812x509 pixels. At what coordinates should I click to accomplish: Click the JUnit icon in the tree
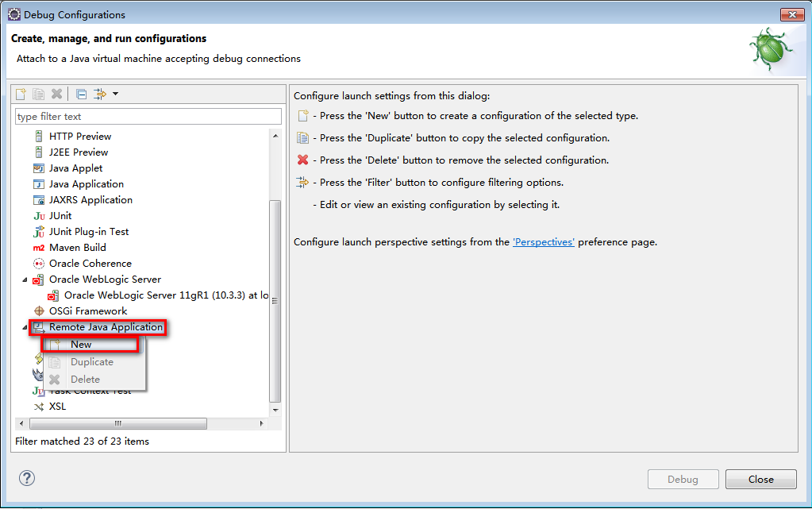coord(39,216)
